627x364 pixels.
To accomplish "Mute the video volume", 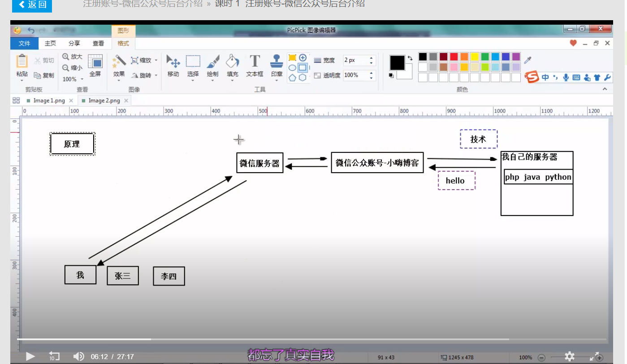I will (78, 356).
